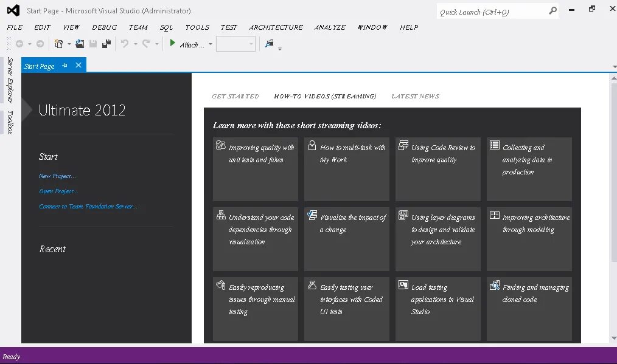
Task: Click the Open File toolbar icon
Action: tap(80, 44)
